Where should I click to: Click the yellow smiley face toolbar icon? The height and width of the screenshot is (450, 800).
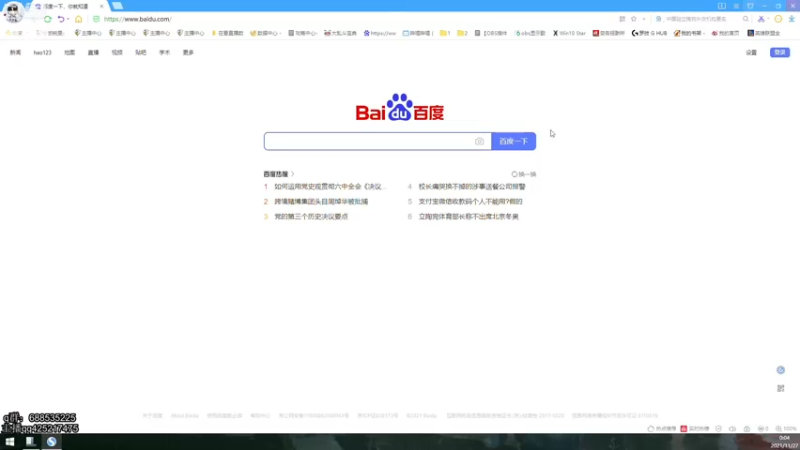778,19
